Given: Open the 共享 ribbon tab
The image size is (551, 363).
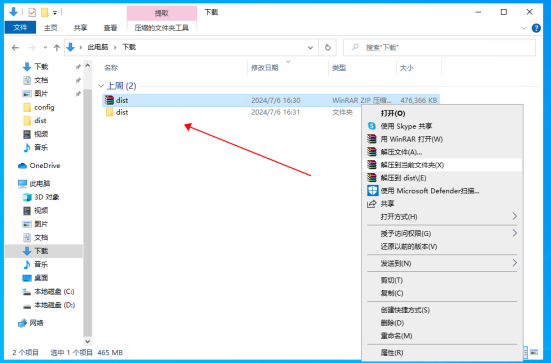Looking at the screenshot, I should (80, 28).
